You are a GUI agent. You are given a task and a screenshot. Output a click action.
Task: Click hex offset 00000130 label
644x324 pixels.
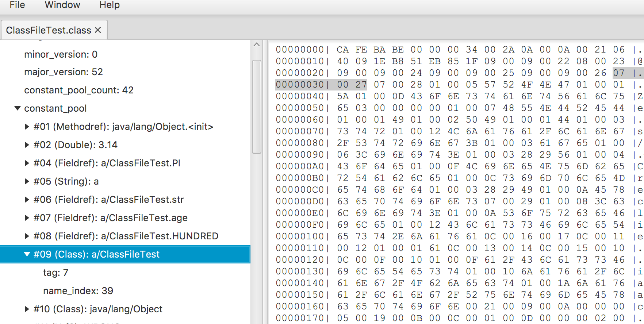(x=300, y=271)
